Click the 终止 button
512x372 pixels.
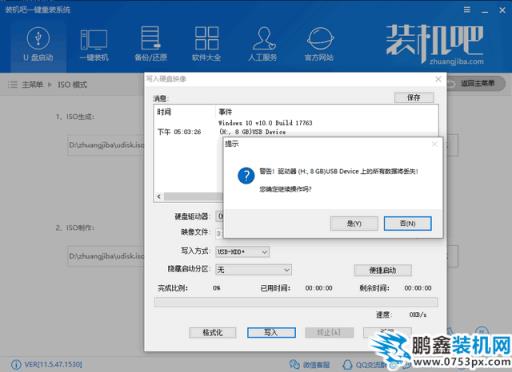pyautogui.click(x=329, y=332)
